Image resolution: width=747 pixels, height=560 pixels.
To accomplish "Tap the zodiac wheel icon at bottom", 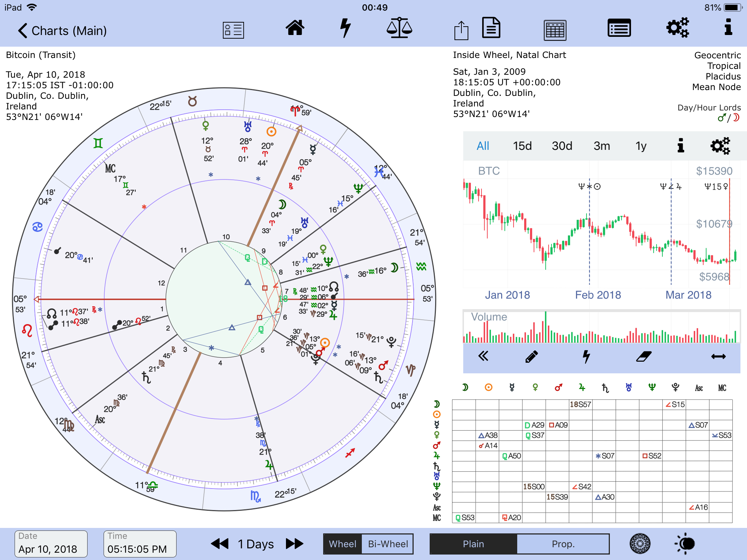I will [640, 544].
